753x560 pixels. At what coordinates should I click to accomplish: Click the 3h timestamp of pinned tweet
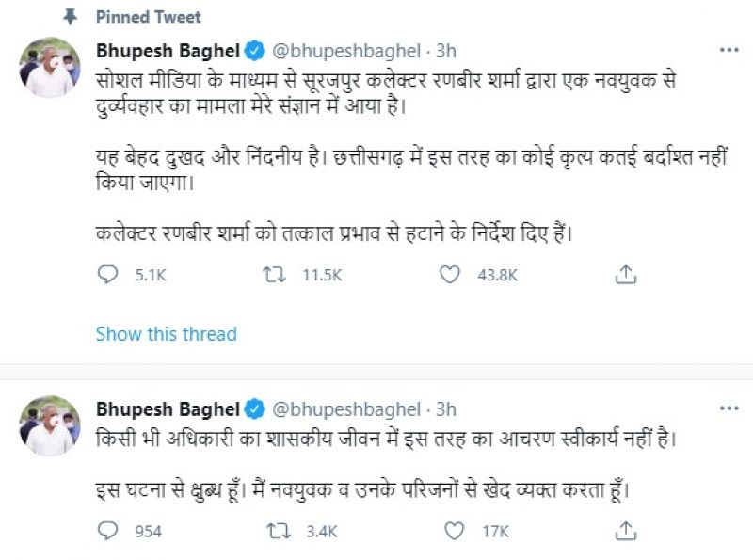[446, 49]
